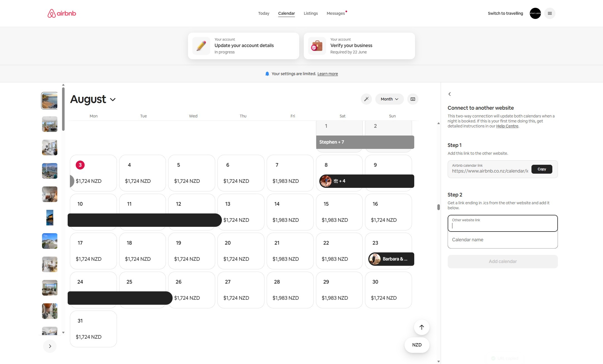603x364 pixels.
Task: Click the calendar vertical scrollbar thumb
Action: 438,207
